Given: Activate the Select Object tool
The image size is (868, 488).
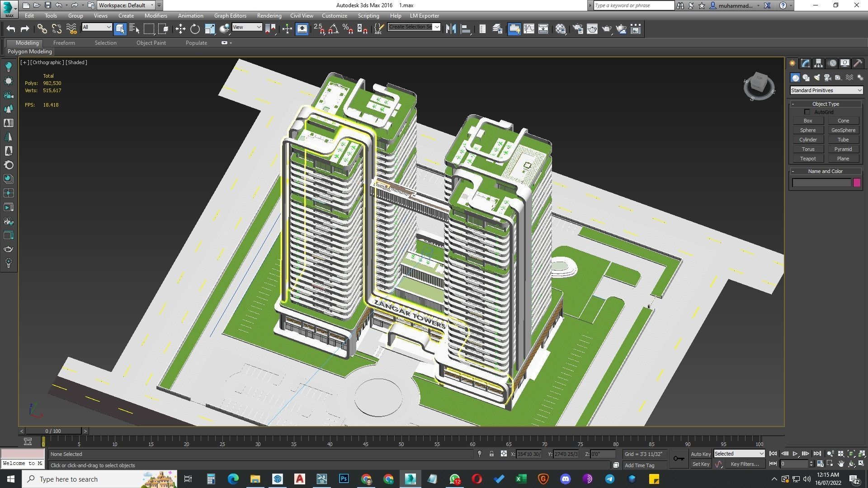Looking at the screenshot, I should [120, 29].
